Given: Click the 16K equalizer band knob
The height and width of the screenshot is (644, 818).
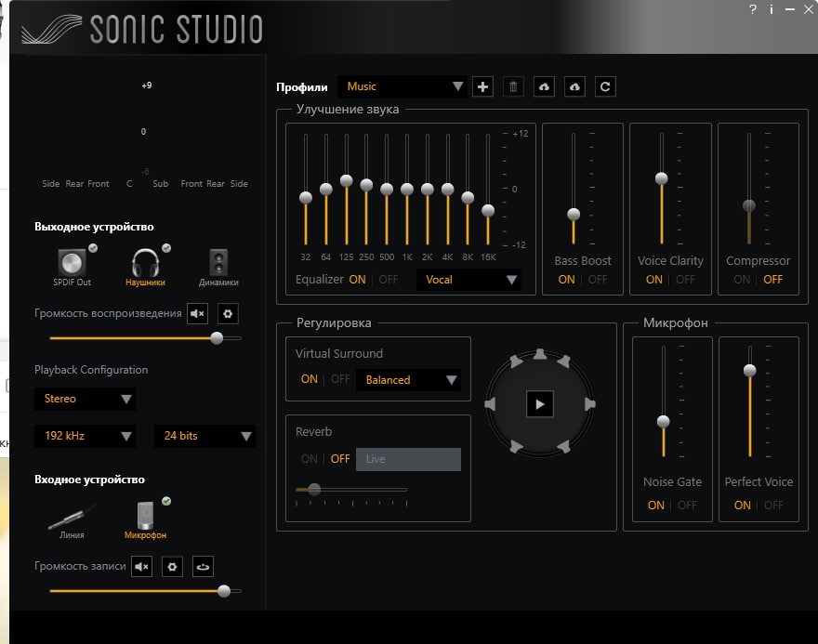Looking at the screenshot, I should click(488, 211).
